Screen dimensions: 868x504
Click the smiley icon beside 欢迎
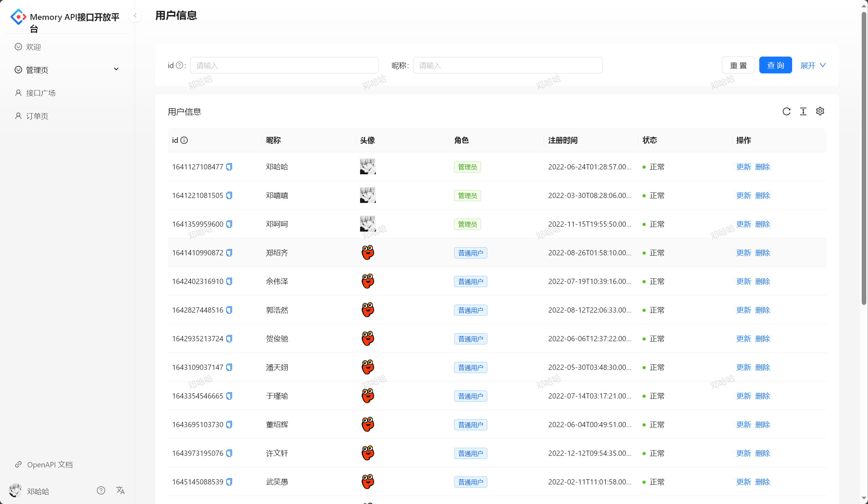click(18, 47)
